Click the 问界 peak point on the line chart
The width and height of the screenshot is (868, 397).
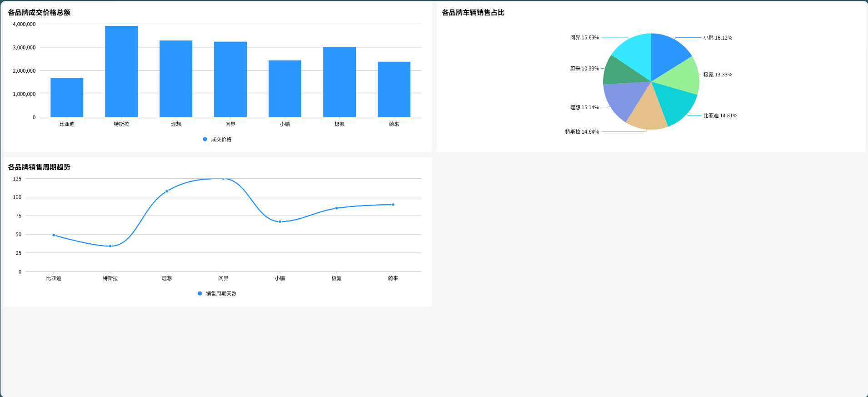pos(223,179)
